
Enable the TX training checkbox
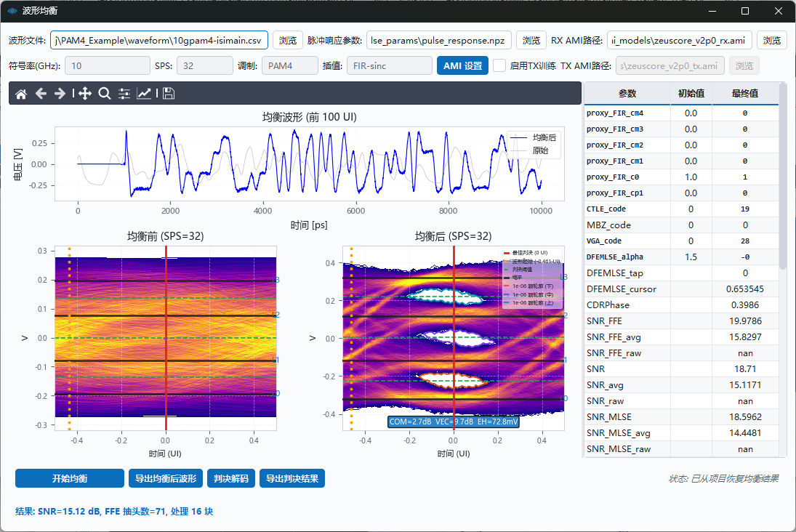pos(499,65)
